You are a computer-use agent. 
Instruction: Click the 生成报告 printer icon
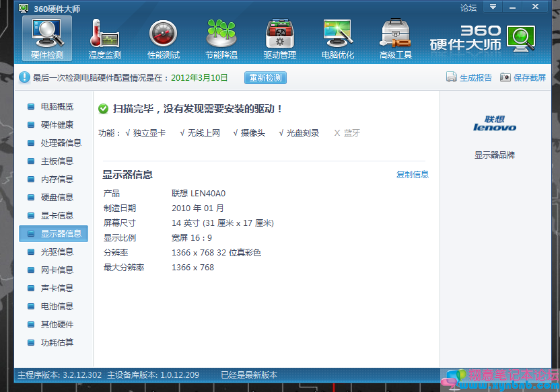pos(452,77)
